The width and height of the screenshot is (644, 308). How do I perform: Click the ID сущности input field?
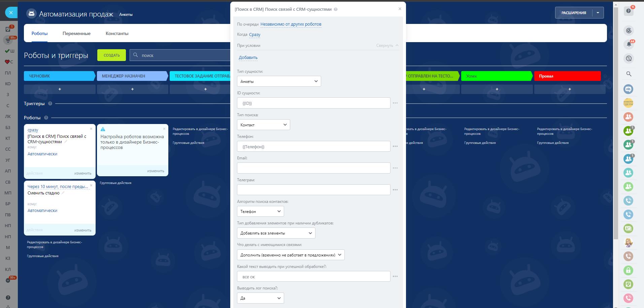313,103
